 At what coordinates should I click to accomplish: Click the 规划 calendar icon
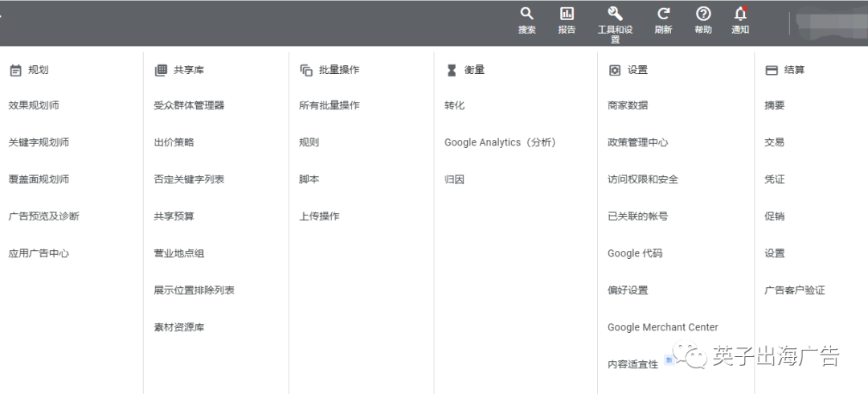coord(15,71)
